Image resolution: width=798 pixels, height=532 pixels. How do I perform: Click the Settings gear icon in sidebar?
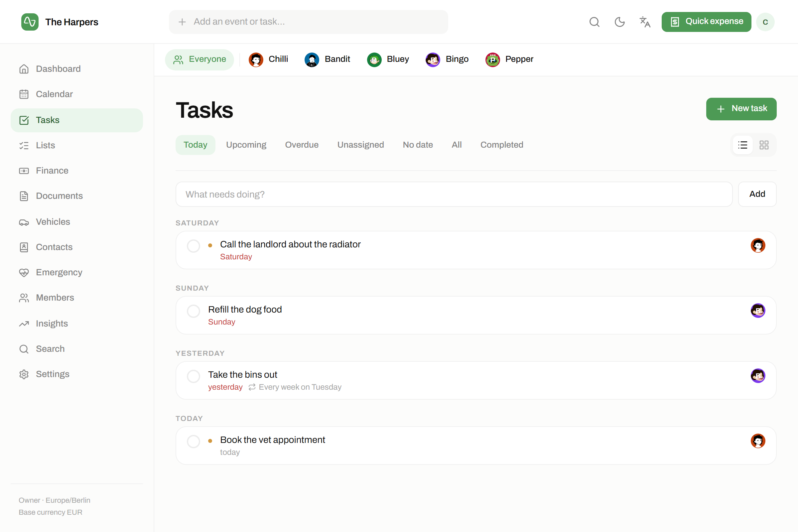pos(24,374)
